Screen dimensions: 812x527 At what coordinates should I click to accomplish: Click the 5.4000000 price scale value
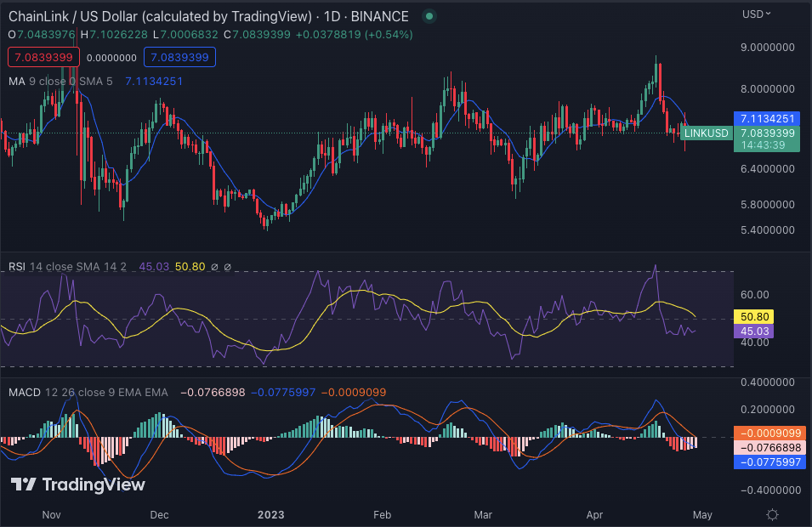[x=768, y=229]
